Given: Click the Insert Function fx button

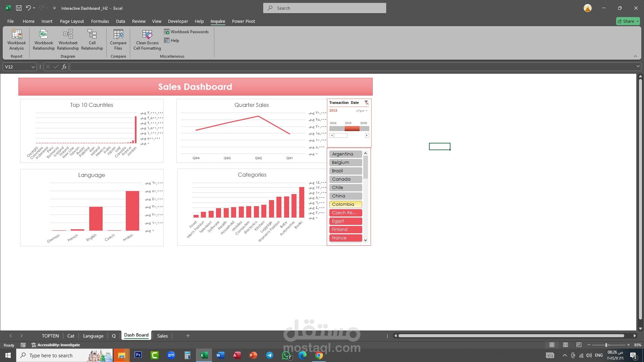Looking at the screenshot, I should click(64, 67).
